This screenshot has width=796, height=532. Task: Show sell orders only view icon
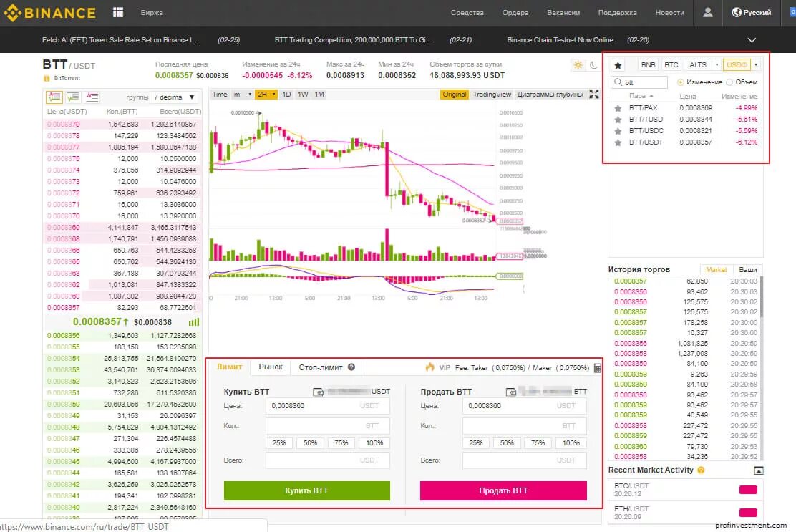(x=92, y=97)
